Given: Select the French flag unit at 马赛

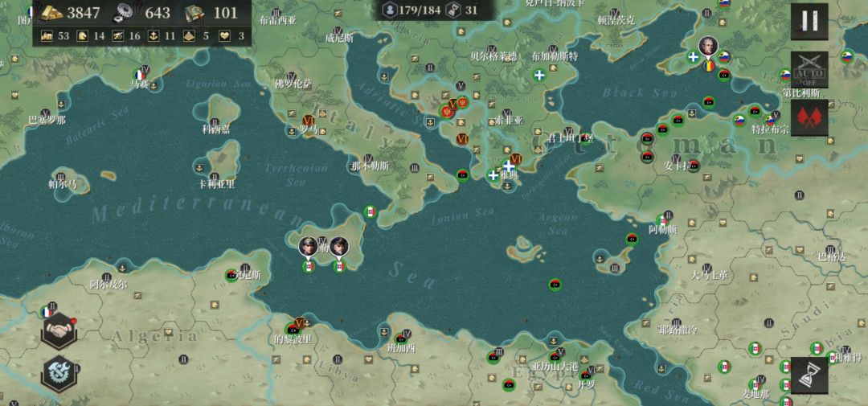Looking at the screenshot, I should pos(140,75).
